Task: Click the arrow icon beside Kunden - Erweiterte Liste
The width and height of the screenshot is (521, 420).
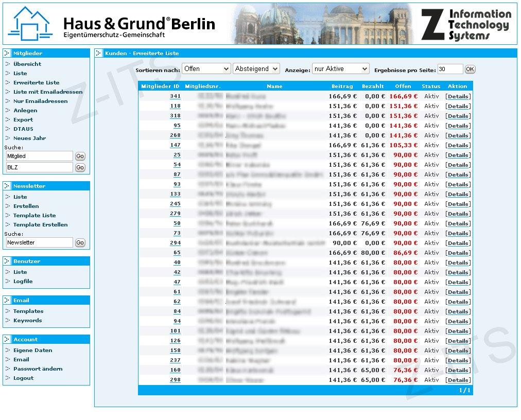Action: click(x=99, y=53)
